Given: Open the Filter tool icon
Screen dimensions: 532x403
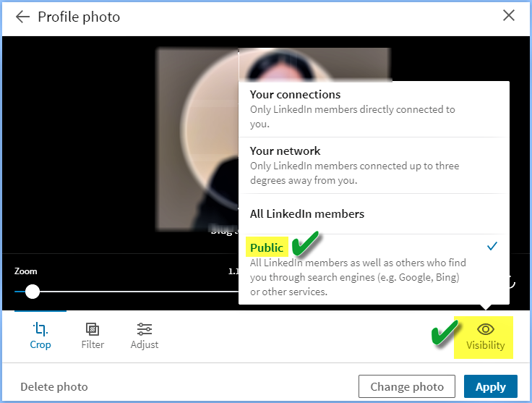Looking at the screenshot, I should point(93,329).
